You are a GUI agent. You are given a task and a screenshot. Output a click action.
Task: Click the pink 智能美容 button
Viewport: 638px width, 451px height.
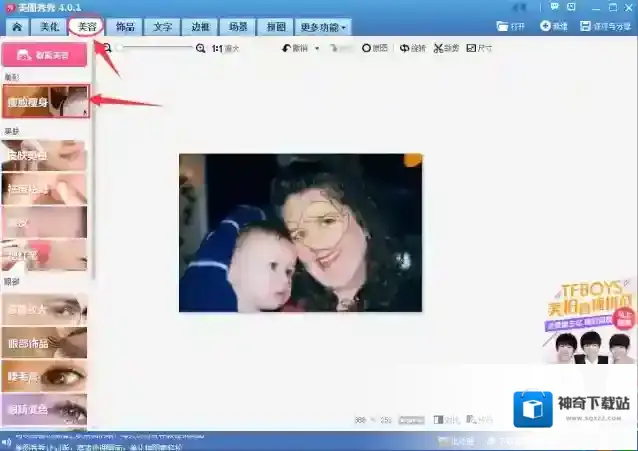click(44, 55)
